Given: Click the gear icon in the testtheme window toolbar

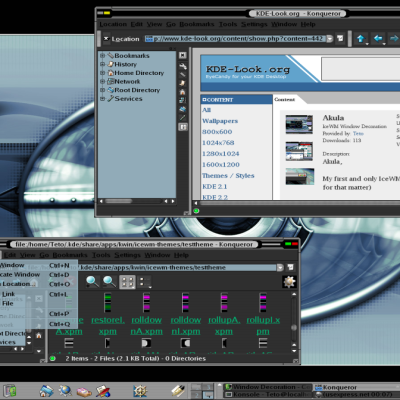Looking at the screenshot, I should [x=289, y=282].
